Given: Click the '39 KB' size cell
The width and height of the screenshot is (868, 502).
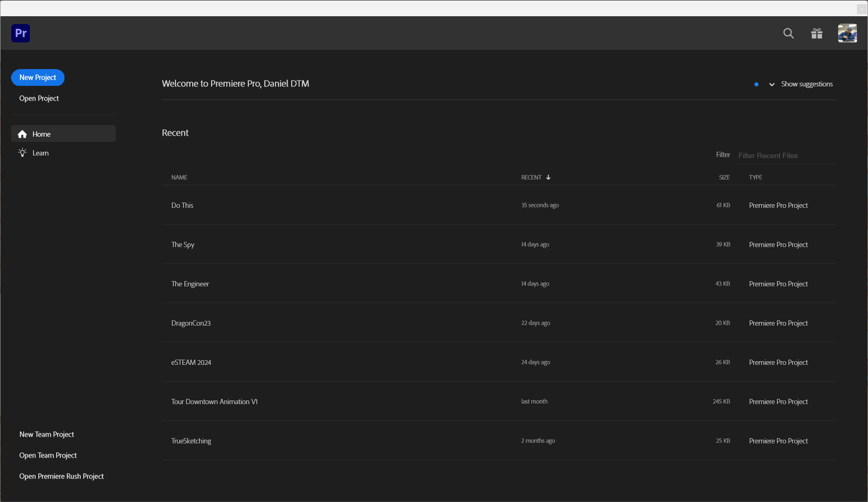Looking at the screenshot, I should pos(723,244).
